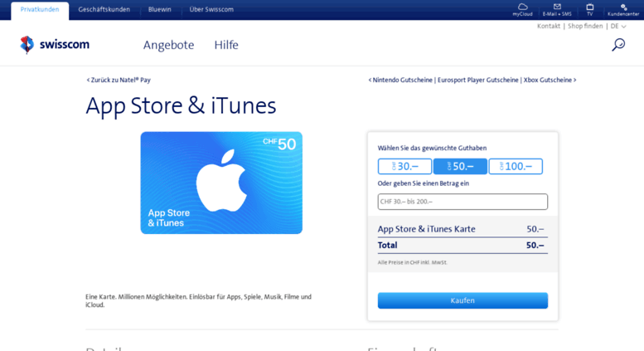
Task: Open Nintendo Gutscheine link
Action: click(x=402, y=80)
